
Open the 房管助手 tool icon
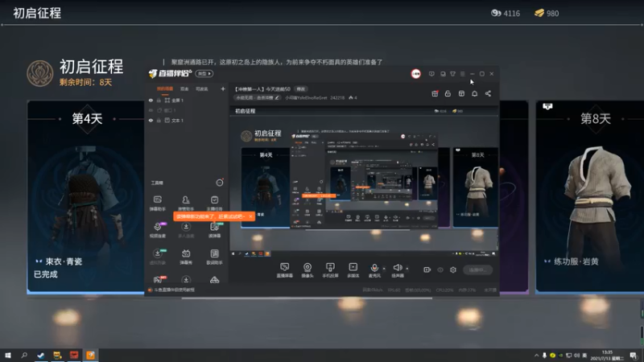coord(186,203)
